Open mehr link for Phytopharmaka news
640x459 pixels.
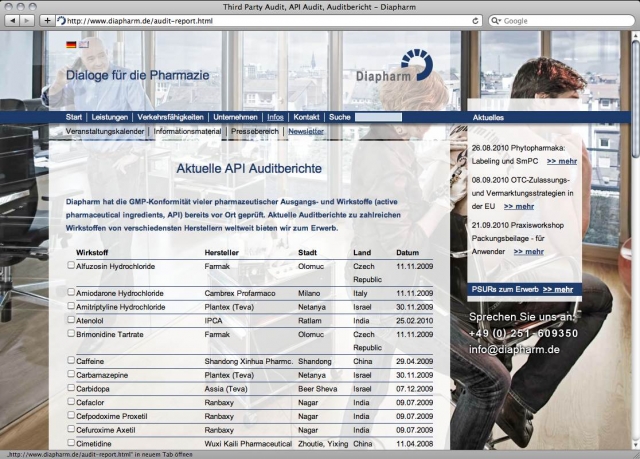click(x=562, y=161)
